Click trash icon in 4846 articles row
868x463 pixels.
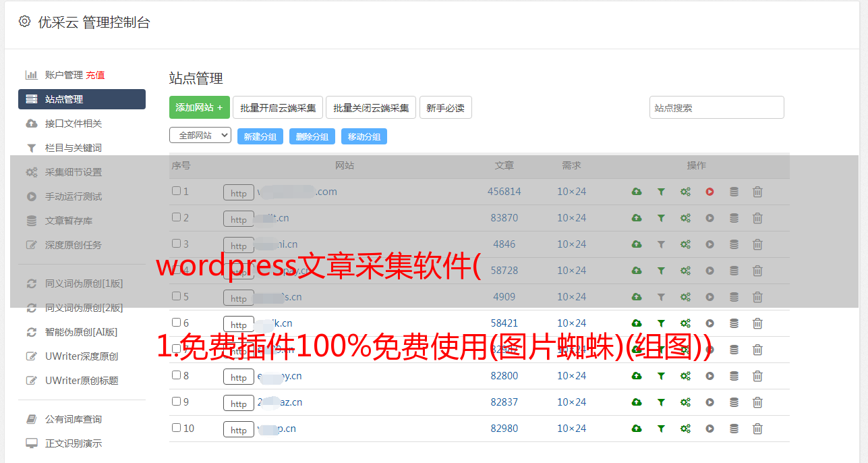tap(757, 244)
